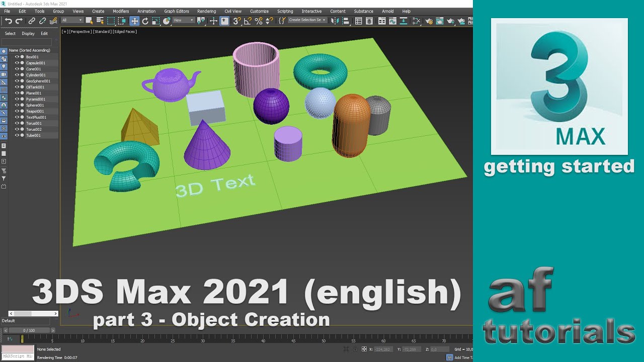Open the [Standard] shading menu

[102, 31]
